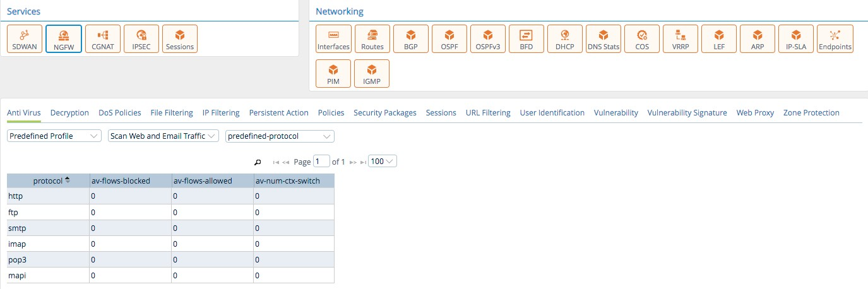Select the DHCP networking icon
Viewport: 868px width, 289px height.
pos(564,39)
